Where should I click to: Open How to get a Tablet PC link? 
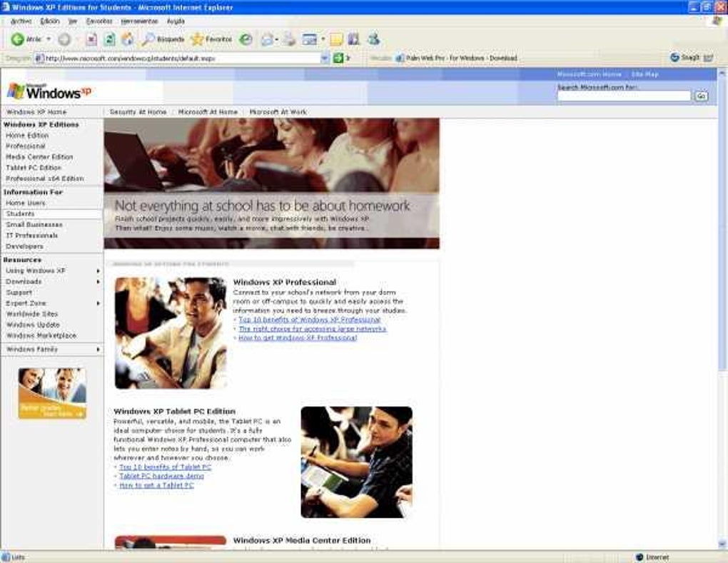pyautogui.click(x=156, y=485)
